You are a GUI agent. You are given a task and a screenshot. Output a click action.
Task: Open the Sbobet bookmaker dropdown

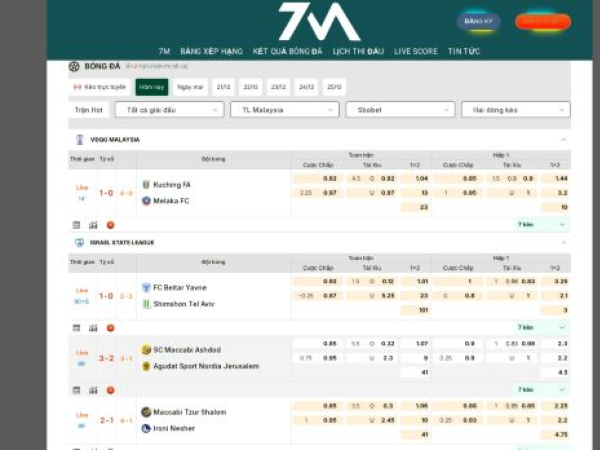coord(399,110)
